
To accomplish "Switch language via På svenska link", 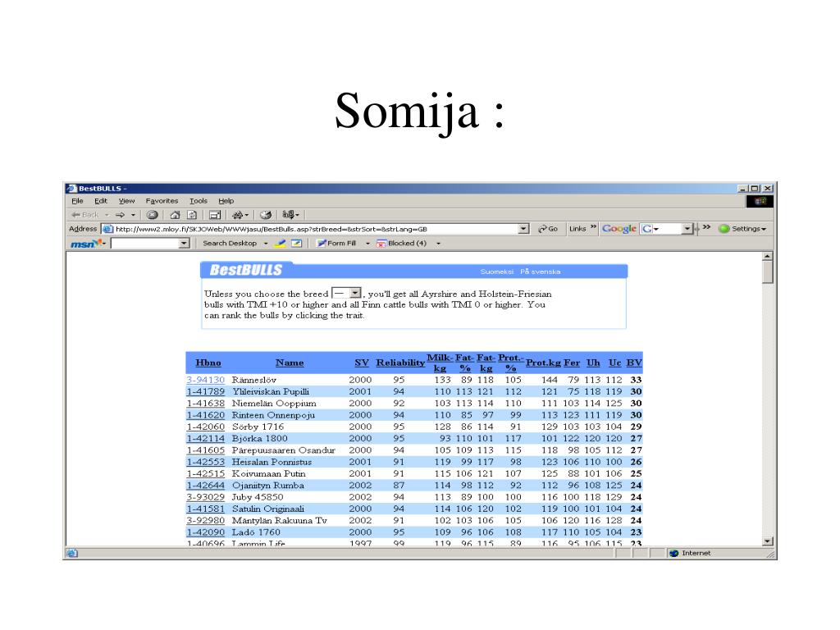I will click(x=540, y=272).
